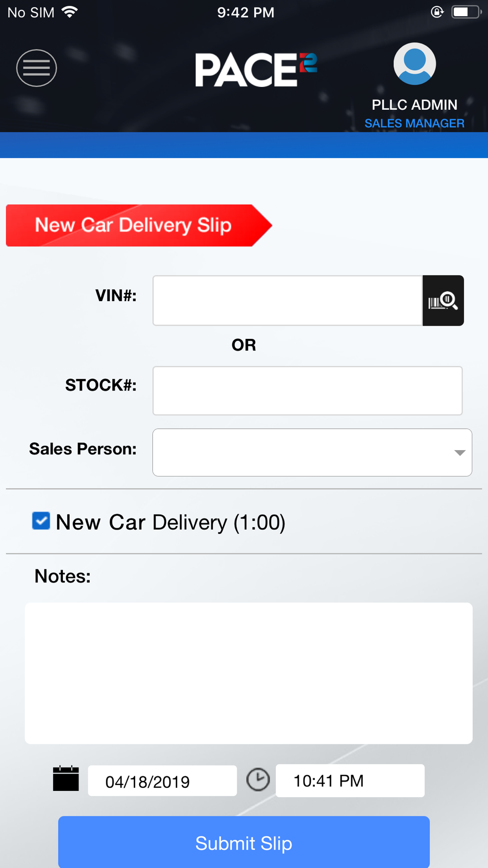The width and height of the screenshot is (488, 868).
Task: Tap the Wi-Fi status icon
Action: [70, 12]
